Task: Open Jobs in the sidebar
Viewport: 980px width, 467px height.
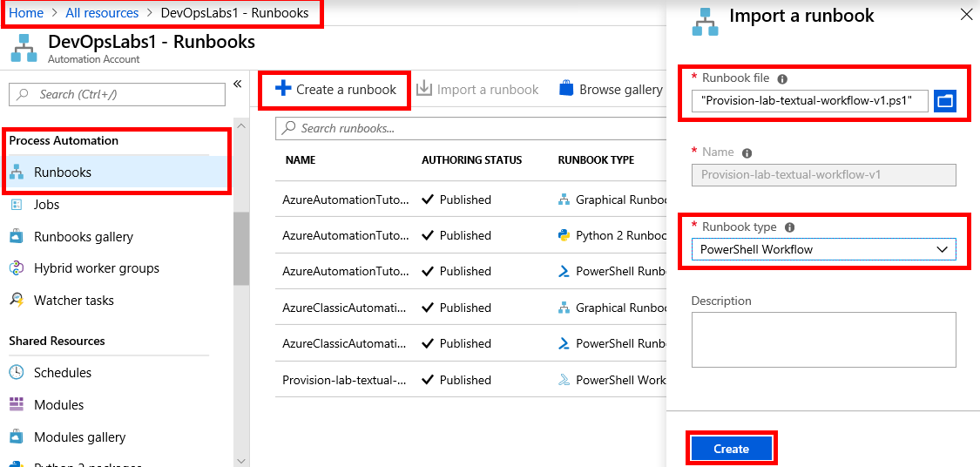Action: pyautogui.click(x=47, y=205)
